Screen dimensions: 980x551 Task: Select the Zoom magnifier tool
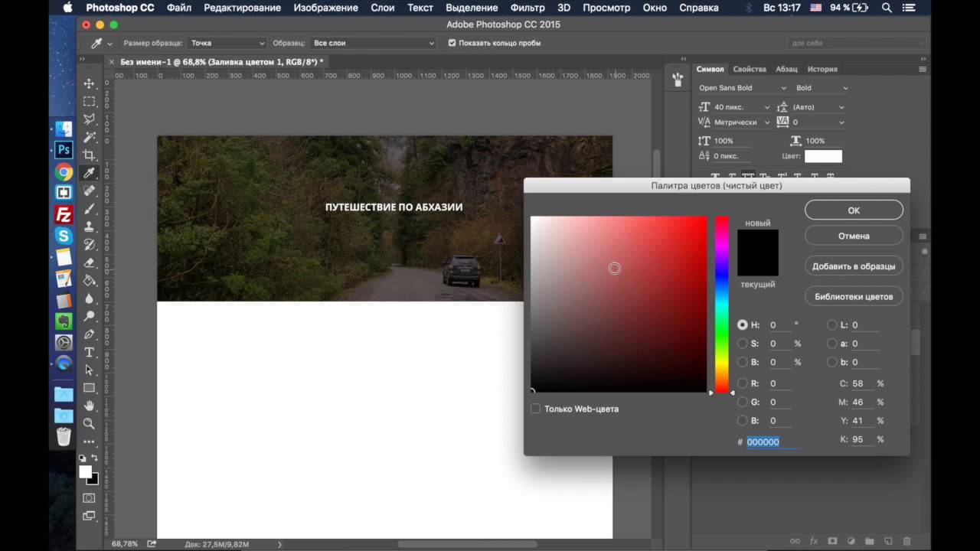[x=89, y=423]
